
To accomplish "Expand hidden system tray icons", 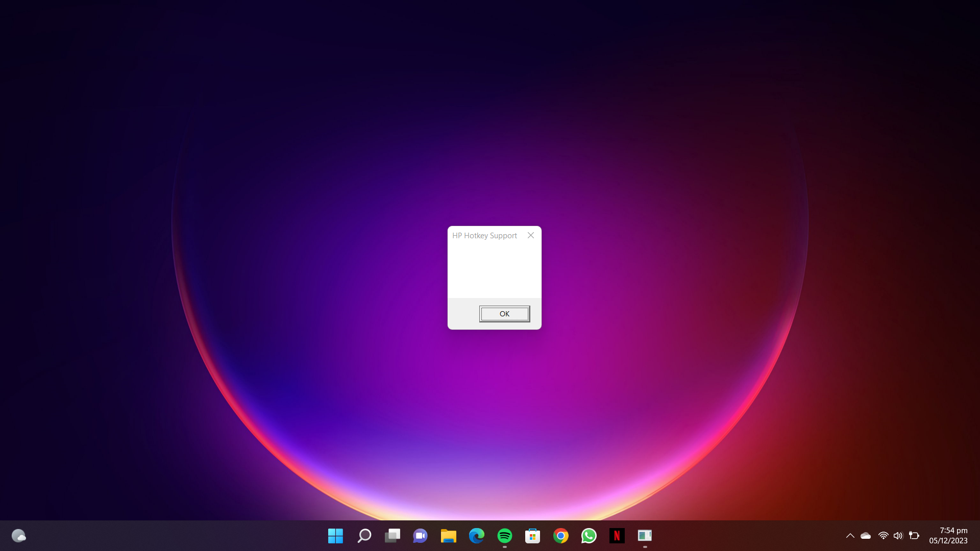I will point(850,536).
